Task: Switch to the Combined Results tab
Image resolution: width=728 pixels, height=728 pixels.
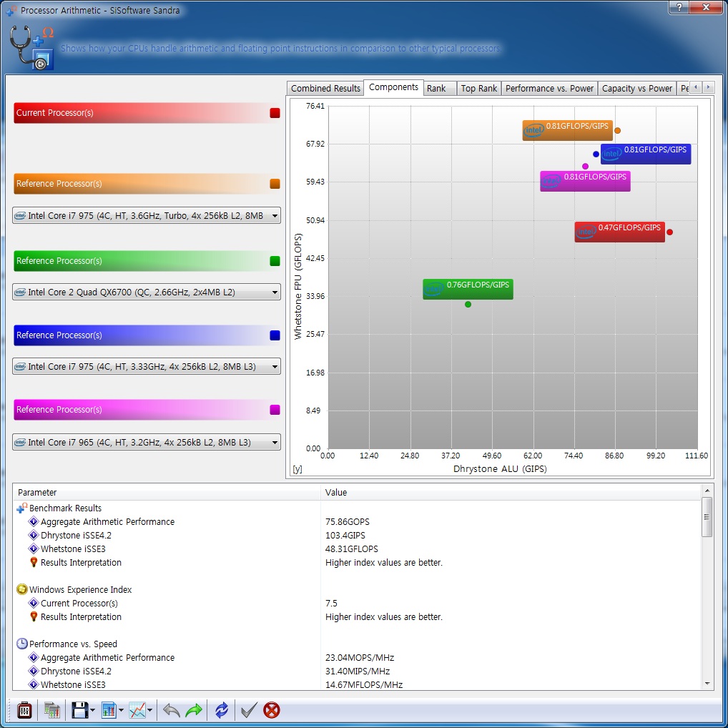Action: point(325,88)
